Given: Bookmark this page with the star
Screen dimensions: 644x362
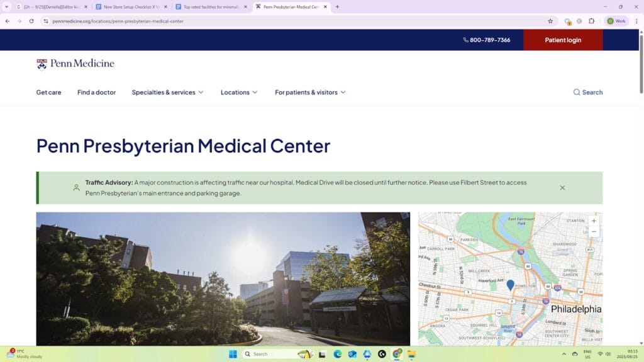Looking at the screenshot, I should (x=550, y=21).
